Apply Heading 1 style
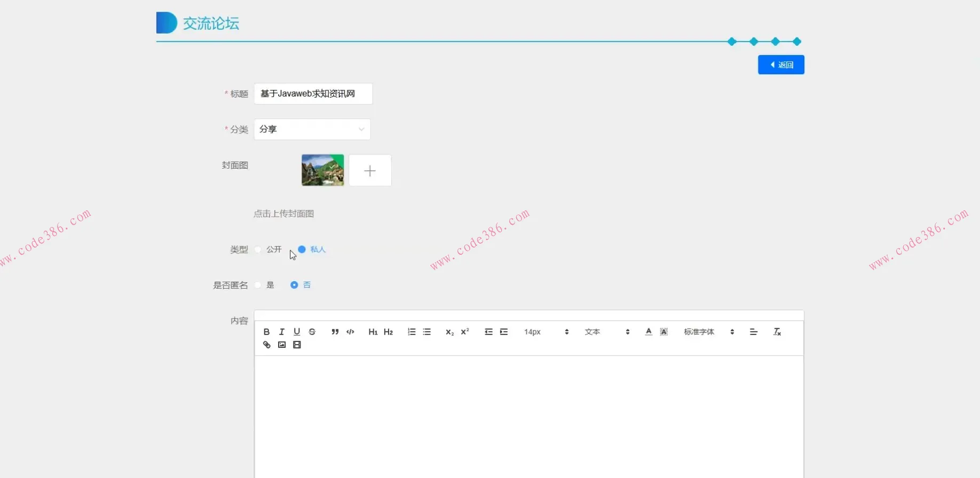 (373, 332)
